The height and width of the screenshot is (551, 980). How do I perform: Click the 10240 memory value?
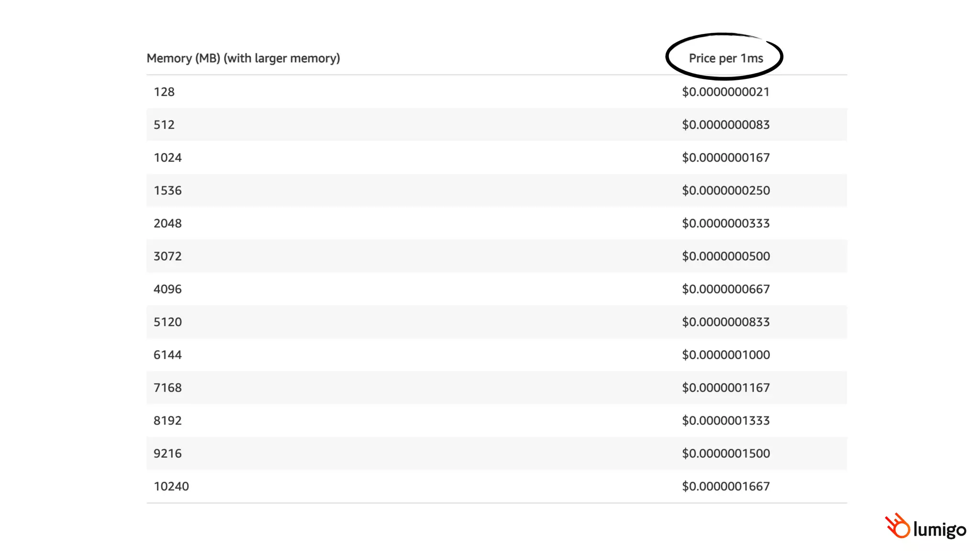(171, 486)
